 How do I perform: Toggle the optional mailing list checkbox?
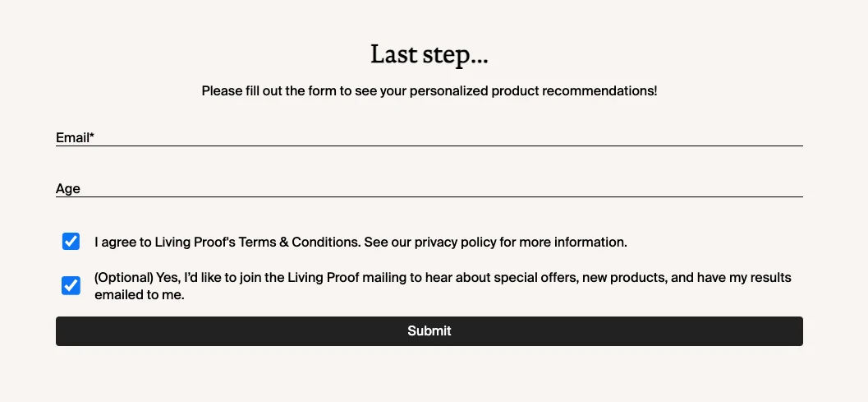pos(71,285)
